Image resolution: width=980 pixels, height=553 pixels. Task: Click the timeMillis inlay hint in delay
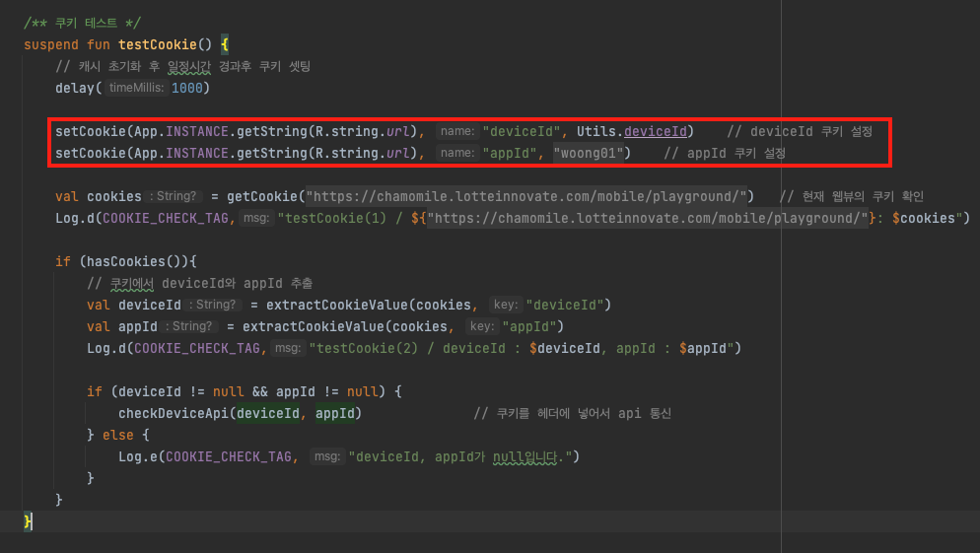point(137,88)
